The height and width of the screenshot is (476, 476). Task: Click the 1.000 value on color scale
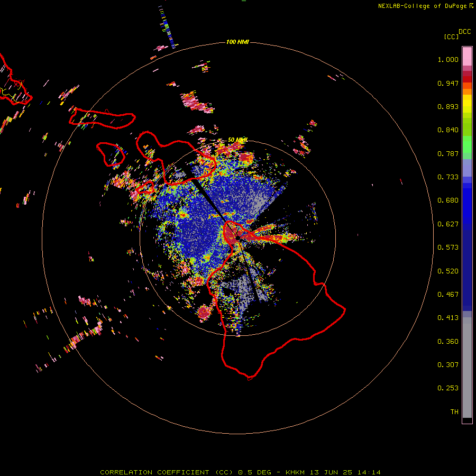[x=448, y=59]
